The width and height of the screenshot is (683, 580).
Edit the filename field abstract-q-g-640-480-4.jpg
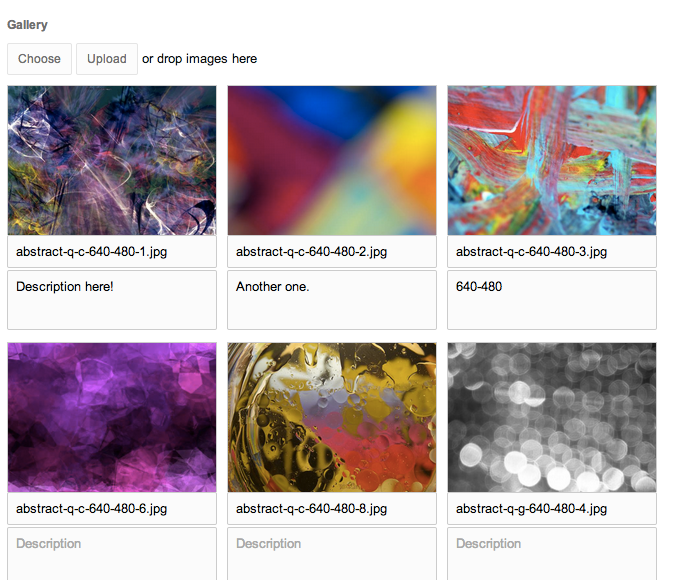pos(552,509)
